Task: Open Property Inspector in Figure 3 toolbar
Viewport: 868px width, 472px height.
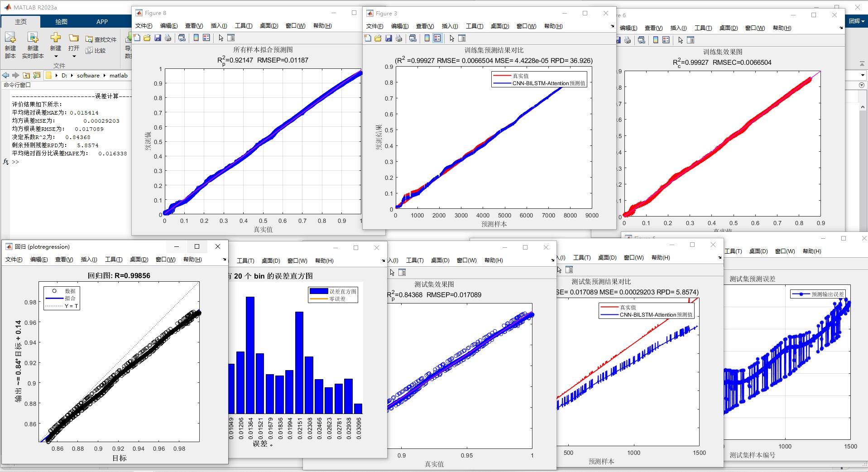Action: (462, 38)
